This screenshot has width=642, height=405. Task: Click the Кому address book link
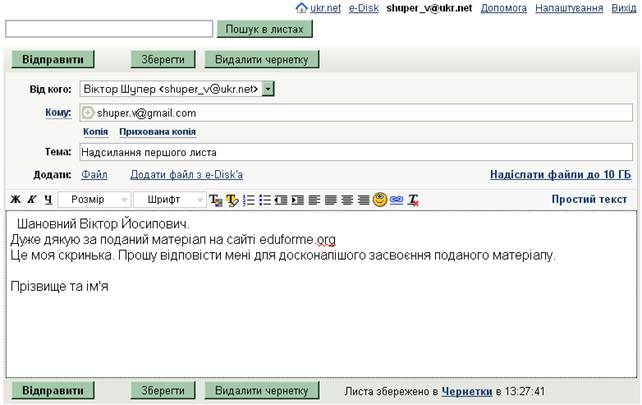(x=58, y=112)
